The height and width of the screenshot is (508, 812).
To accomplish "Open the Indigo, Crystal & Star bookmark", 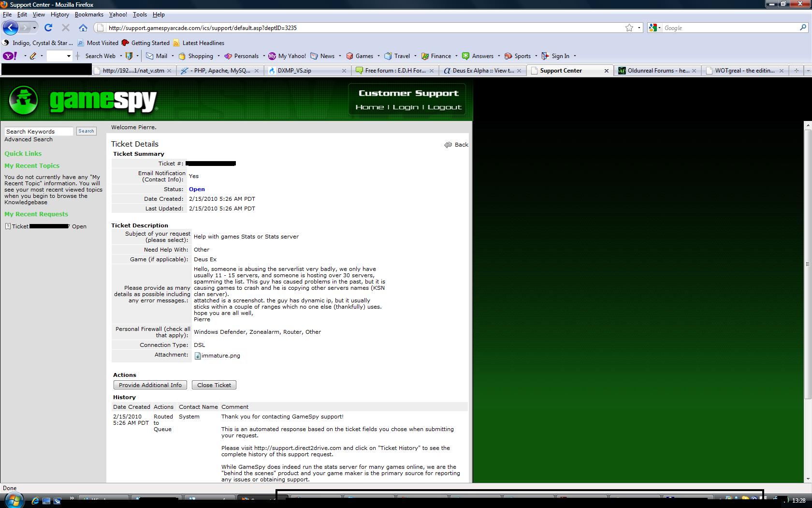I will [x=38, y=43].
